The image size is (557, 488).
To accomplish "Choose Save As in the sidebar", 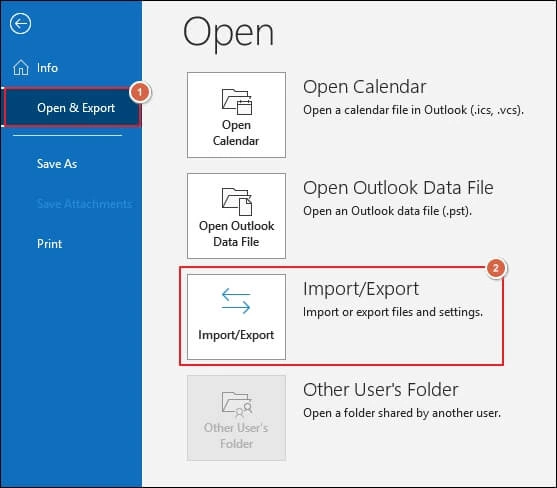I will tap(57, 164).
